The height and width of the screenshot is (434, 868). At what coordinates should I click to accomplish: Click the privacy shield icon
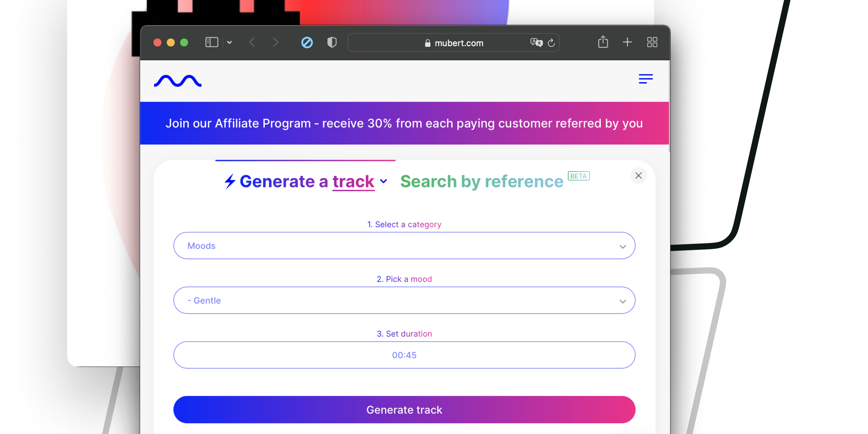[x=332, y=43]
